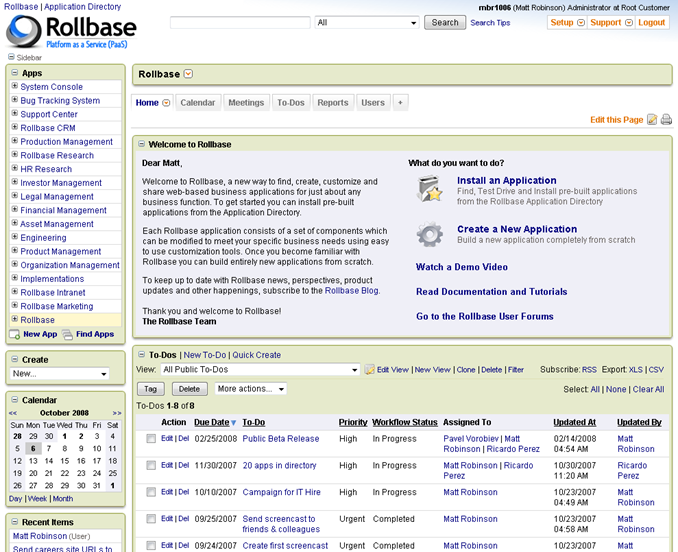Click Search Tips link
This screenshot has width=678, height=552.
point(490,23)
